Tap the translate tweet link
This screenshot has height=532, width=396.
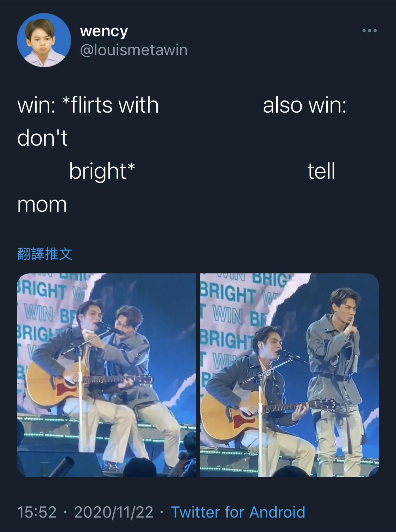45,254
